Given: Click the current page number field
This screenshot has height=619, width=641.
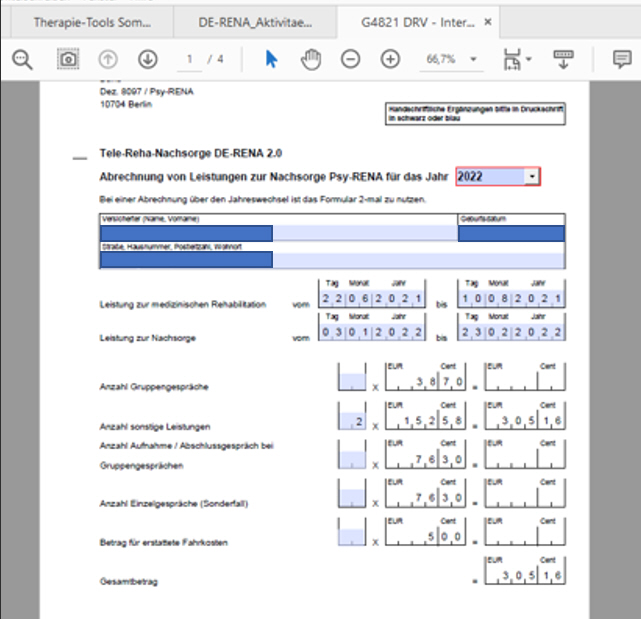Looking at the screenshot, I should (x=190, y=60).
